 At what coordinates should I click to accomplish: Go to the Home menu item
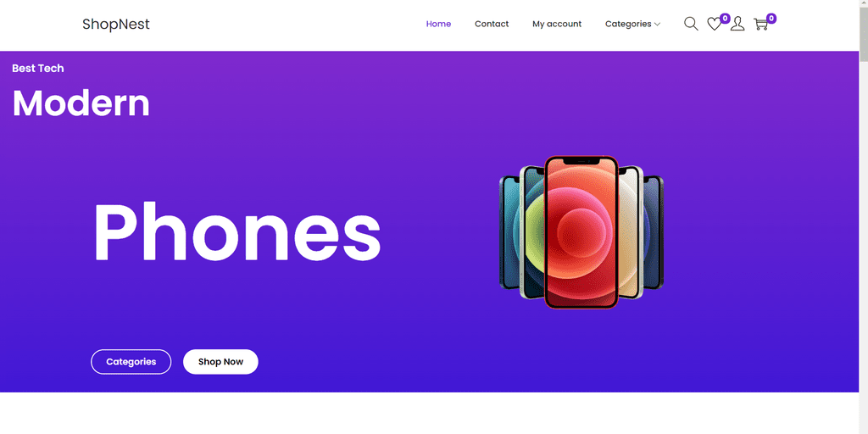point(438,24)
